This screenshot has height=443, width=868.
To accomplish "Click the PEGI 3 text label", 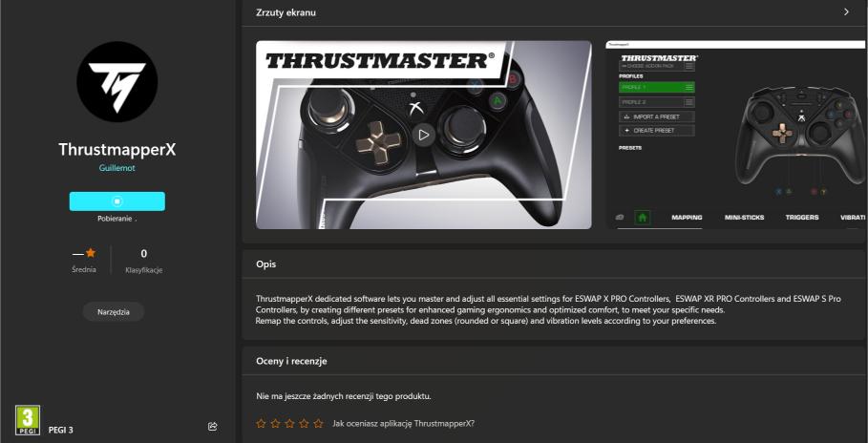I will tap(61, 430).
